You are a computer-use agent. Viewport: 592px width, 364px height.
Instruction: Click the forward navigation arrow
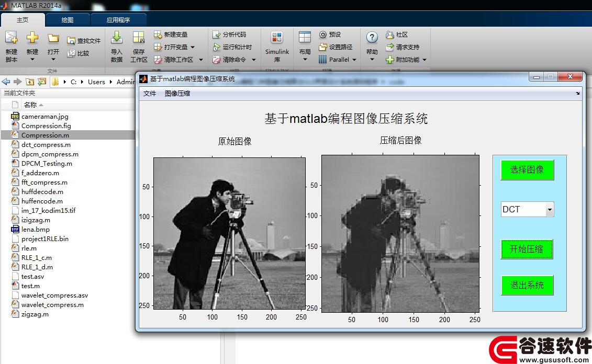(17, 82)
